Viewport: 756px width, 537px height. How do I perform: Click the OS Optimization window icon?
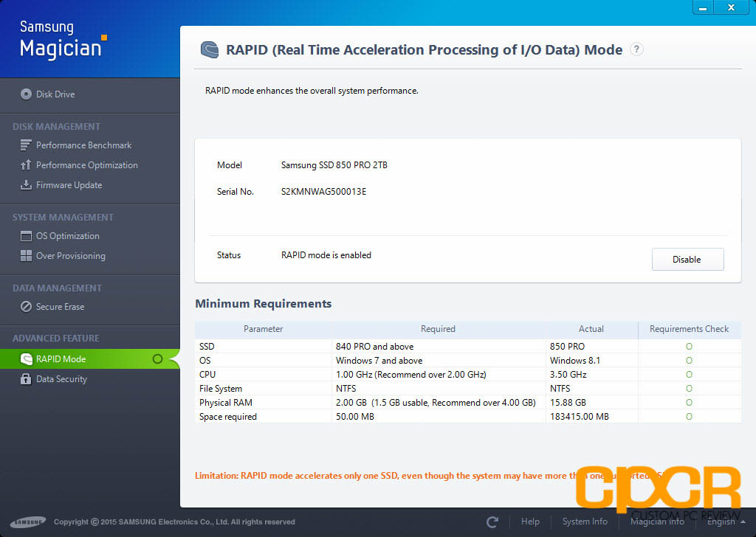[26, 236]
